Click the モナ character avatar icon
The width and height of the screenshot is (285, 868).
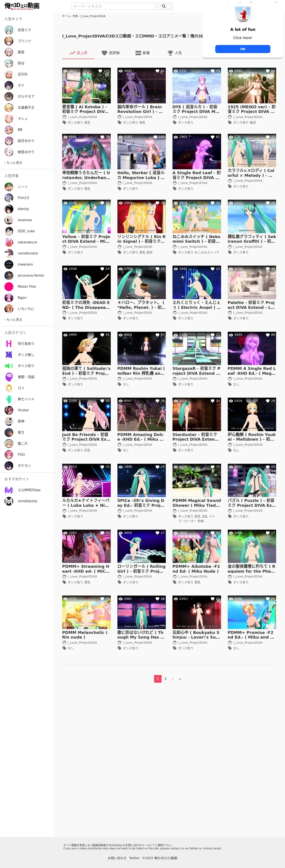[9, 85]
